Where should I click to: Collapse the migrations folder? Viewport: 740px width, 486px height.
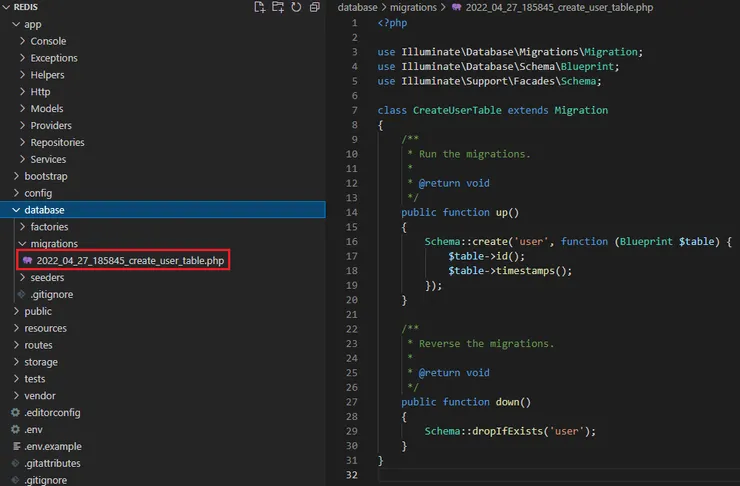(53, 244)
